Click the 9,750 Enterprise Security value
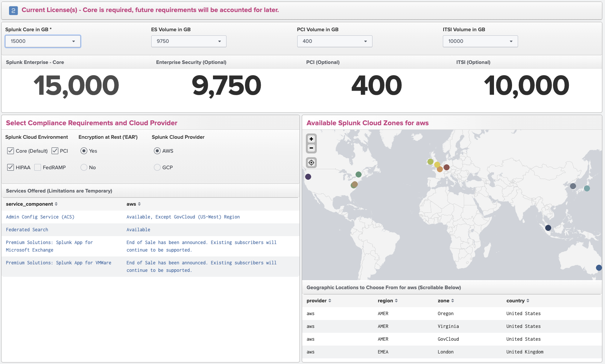 pos(226,85)
